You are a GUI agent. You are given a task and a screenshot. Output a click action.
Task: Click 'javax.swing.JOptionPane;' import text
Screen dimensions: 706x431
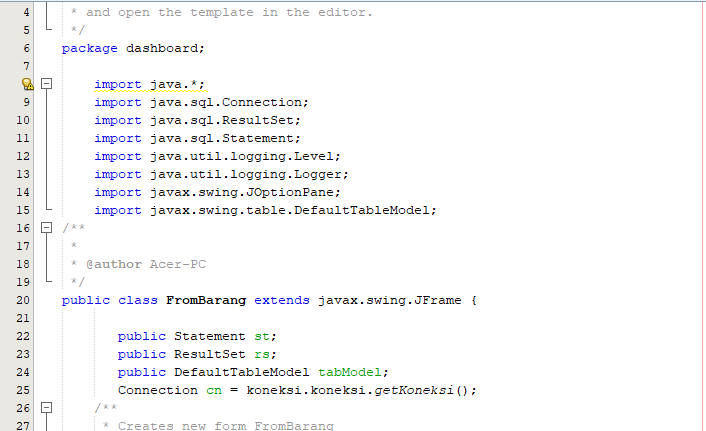coord(245,192)
